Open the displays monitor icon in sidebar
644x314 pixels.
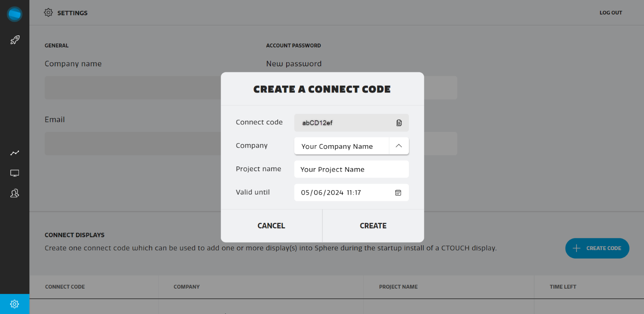[x=15, y=173]
